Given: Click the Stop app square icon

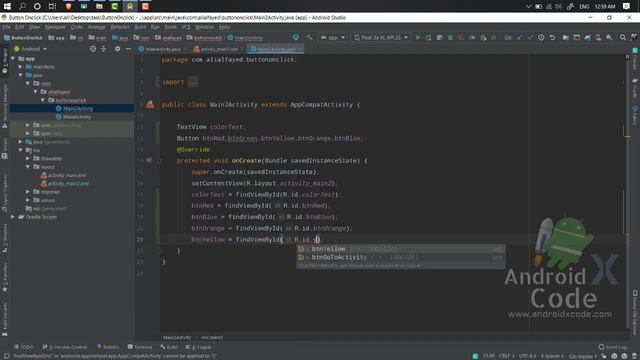Looking at the screenshot, I should [x=494, y=38].
